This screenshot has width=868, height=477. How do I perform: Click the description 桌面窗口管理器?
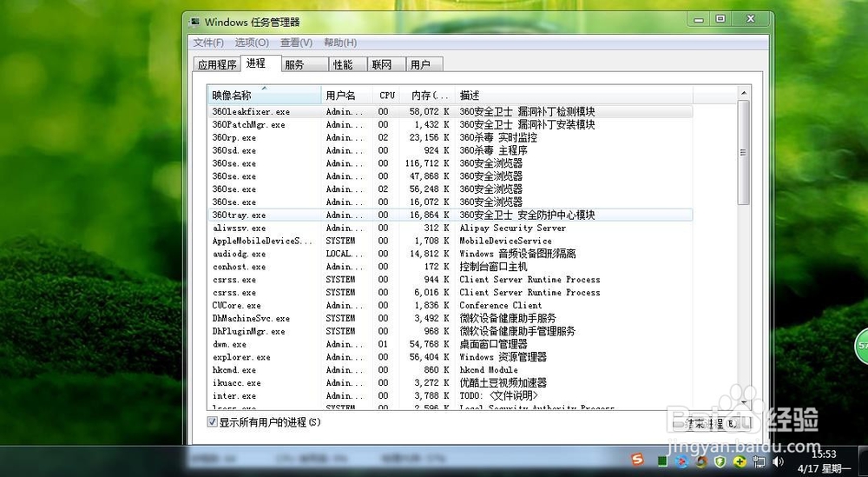point(493,344)
